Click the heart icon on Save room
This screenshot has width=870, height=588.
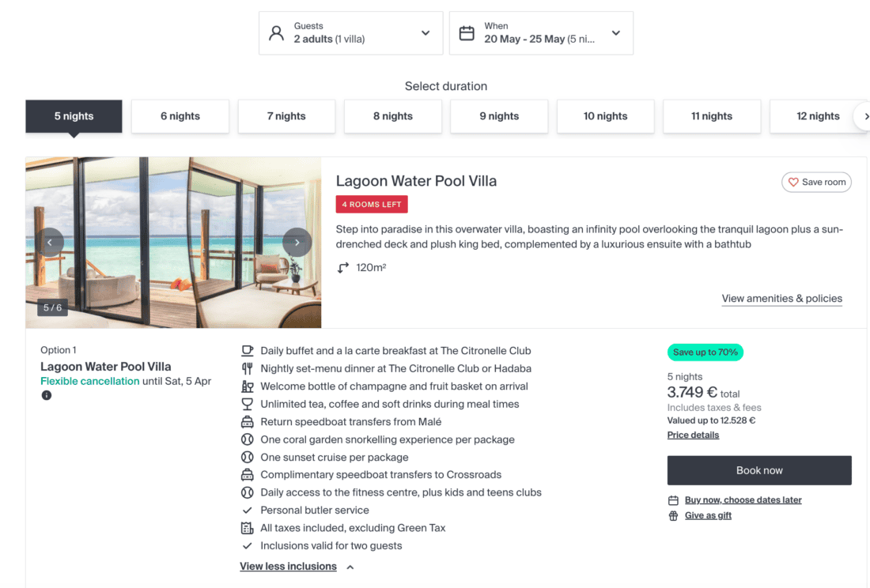[793, 183]
